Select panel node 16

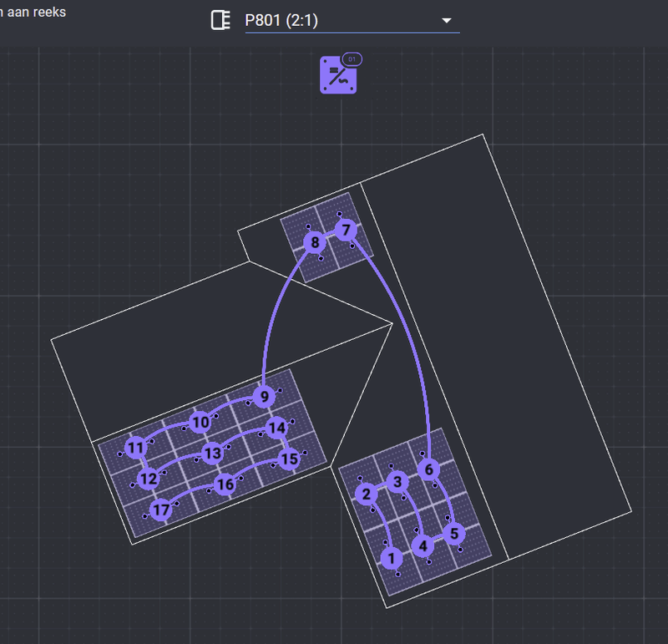pos(225,484)
